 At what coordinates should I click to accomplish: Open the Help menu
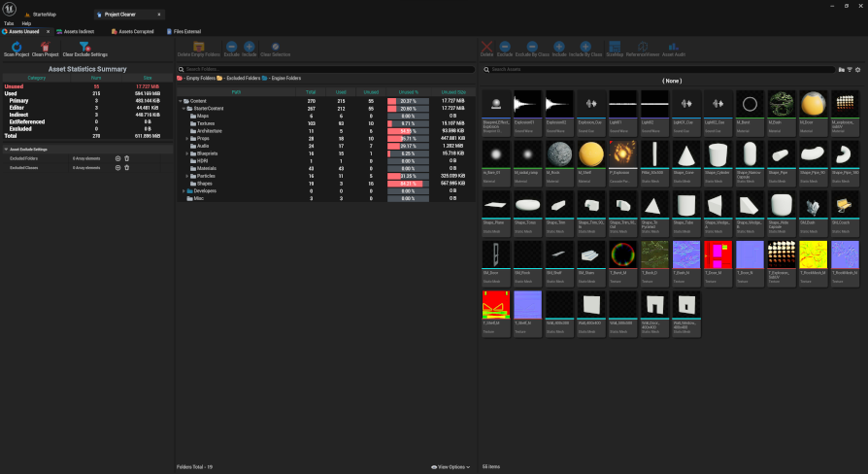(x=26, y=22)
